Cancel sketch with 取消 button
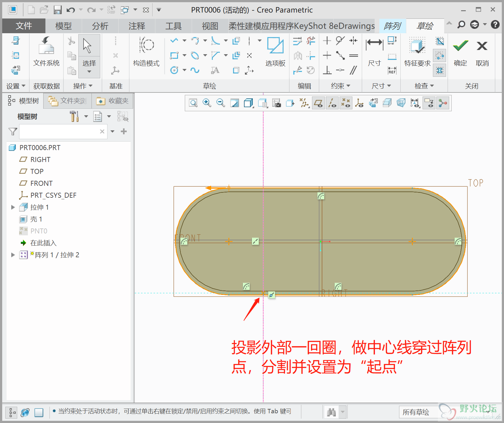This screenshot has width=504, height=423. pos(482,52)
